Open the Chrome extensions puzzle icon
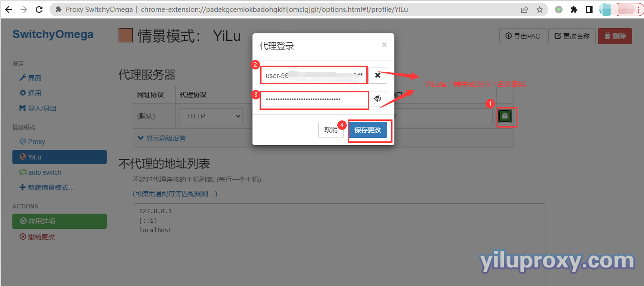 (574, 10)
